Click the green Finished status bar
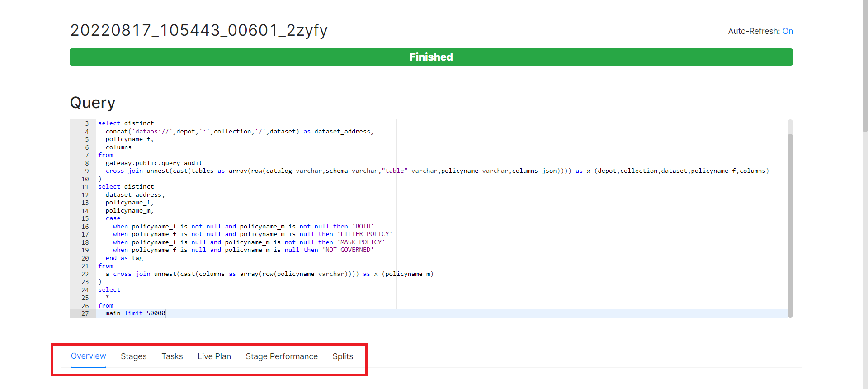Viewport: 868px width, 389px height. click(431, 57)
